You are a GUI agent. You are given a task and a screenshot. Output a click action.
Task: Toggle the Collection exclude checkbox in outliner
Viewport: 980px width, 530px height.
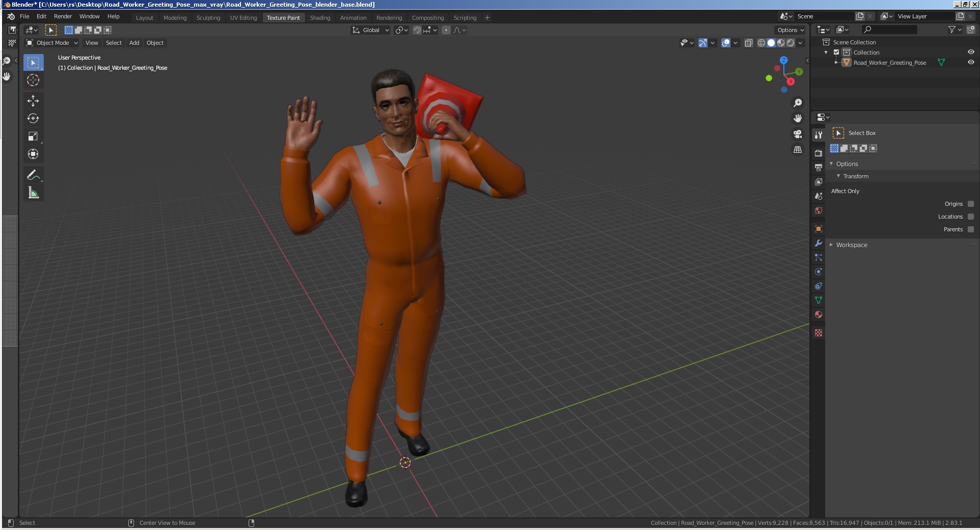836,52
